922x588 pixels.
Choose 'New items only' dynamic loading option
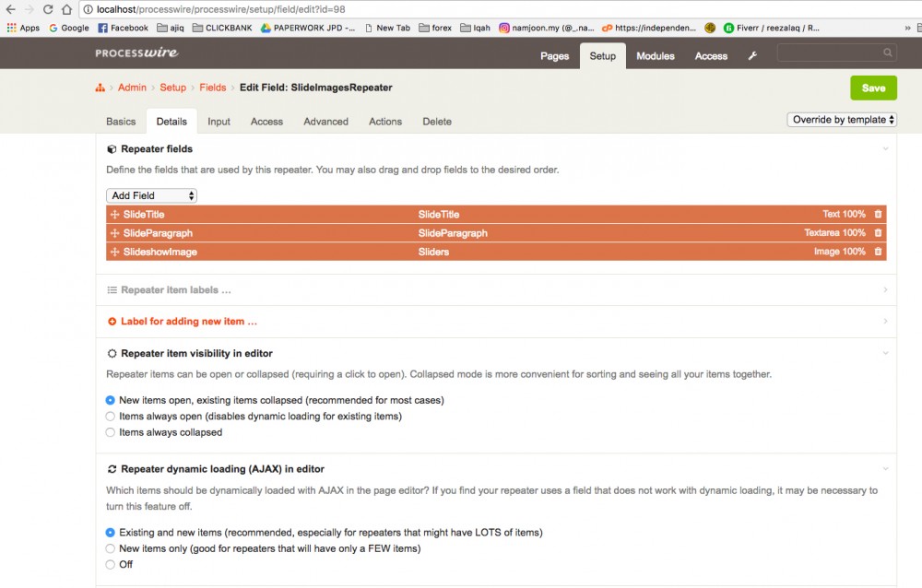click(x=111, y=548)
